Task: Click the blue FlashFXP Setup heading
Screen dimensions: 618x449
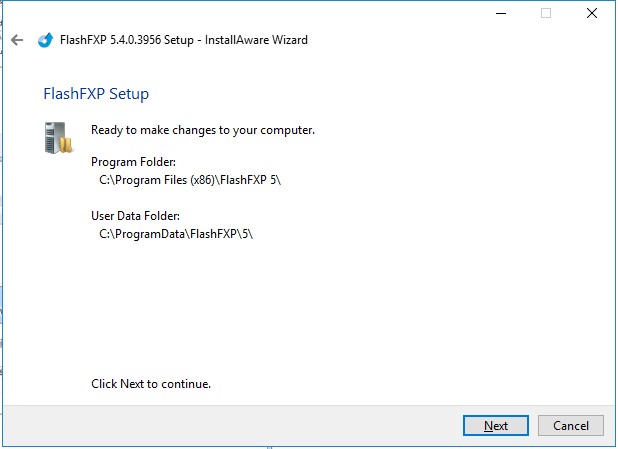Action: pyautogui.click(x=96, y=94)
